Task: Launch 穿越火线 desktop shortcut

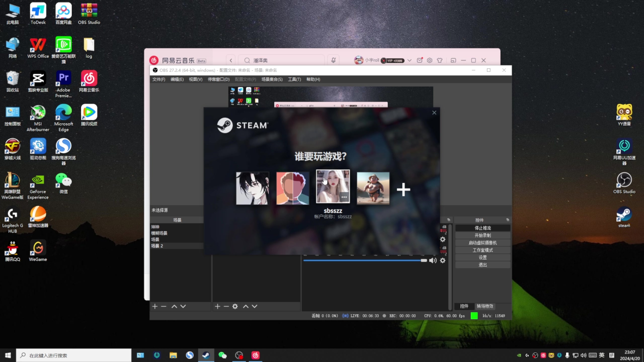Action: click(x=13, y=149)
